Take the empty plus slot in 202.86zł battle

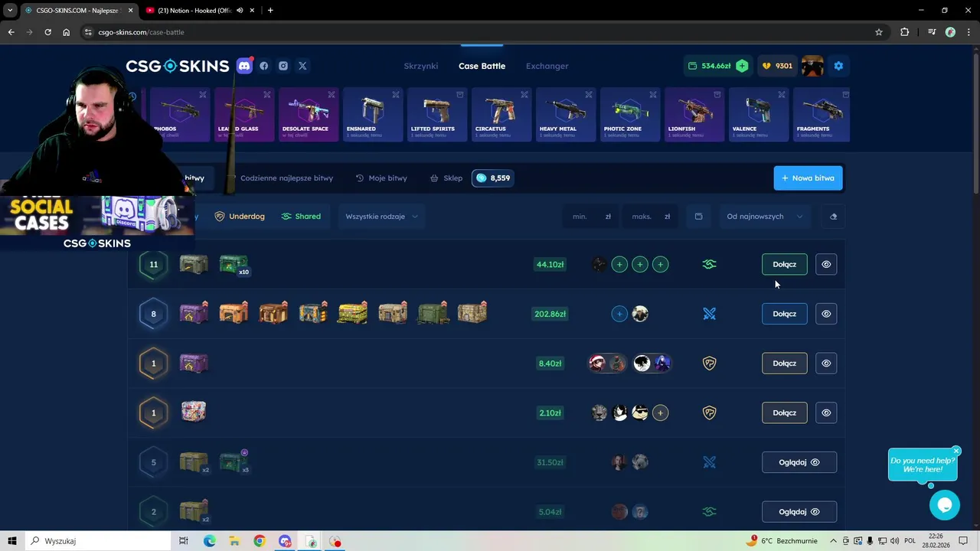619,314
